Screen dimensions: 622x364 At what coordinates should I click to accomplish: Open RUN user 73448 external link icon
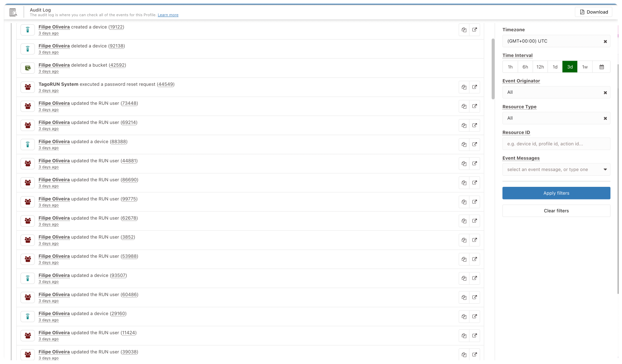point(475,106)
